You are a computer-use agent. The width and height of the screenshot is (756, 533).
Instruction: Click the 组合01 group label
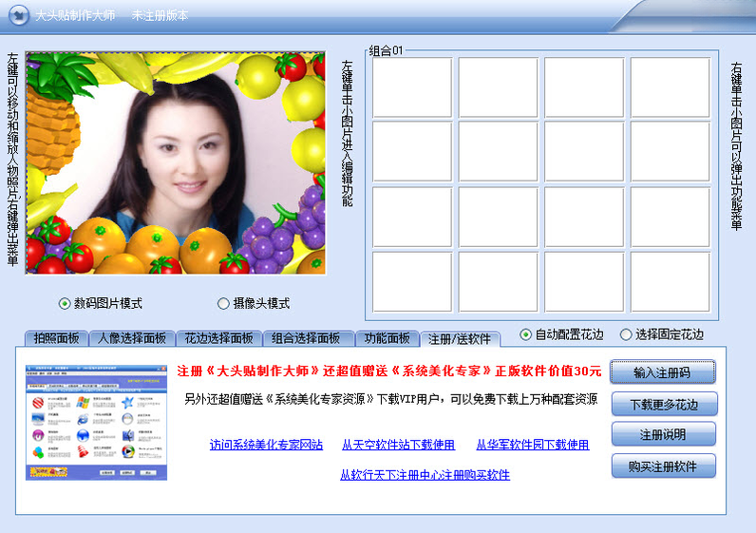[386, 50]
